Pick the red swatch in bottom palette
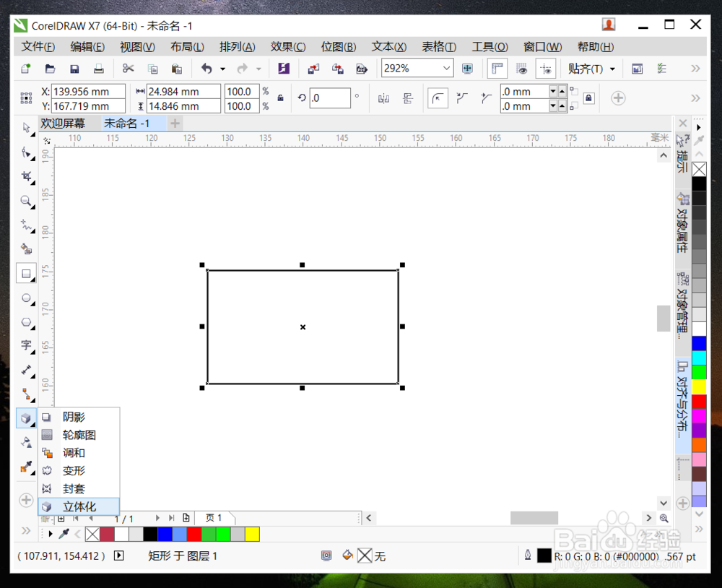Viewport: 722px width, 588px height. tap(193, 534)
